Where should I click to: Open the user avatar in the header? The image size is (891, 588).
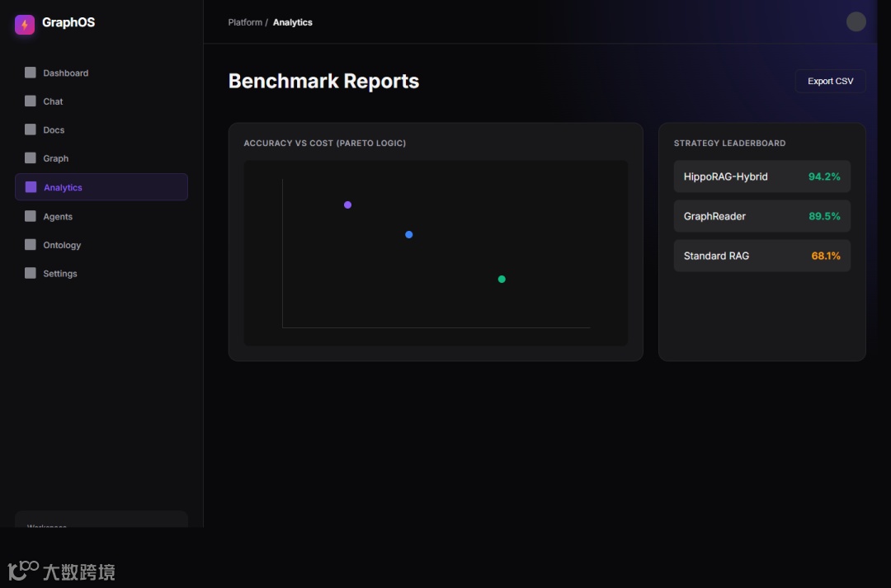pos(856,21)
